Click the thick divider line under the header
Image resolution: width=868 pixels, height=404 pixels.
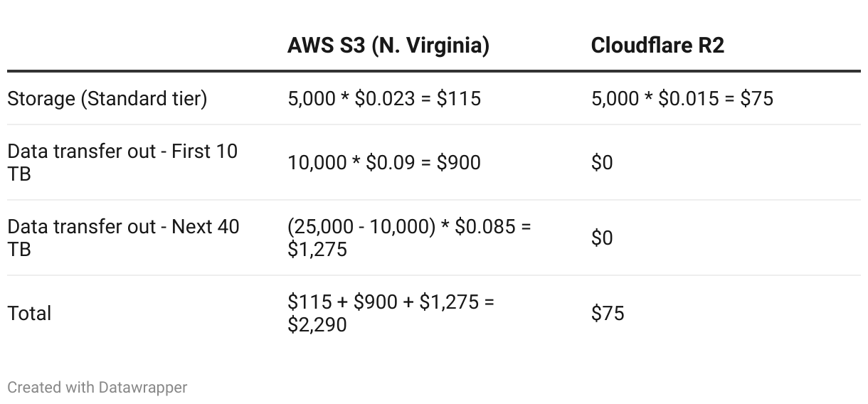coord(434,71)
